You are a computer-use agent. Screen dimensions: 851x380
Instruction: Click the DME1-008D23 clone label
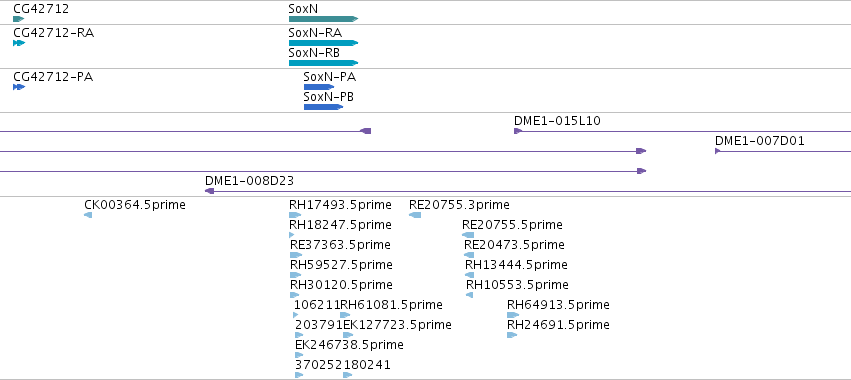click(x=250, y=181)
